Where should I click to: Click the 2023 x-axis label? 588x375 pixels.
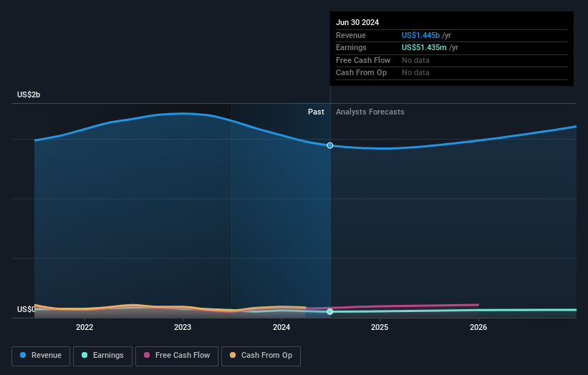point(183,327)
